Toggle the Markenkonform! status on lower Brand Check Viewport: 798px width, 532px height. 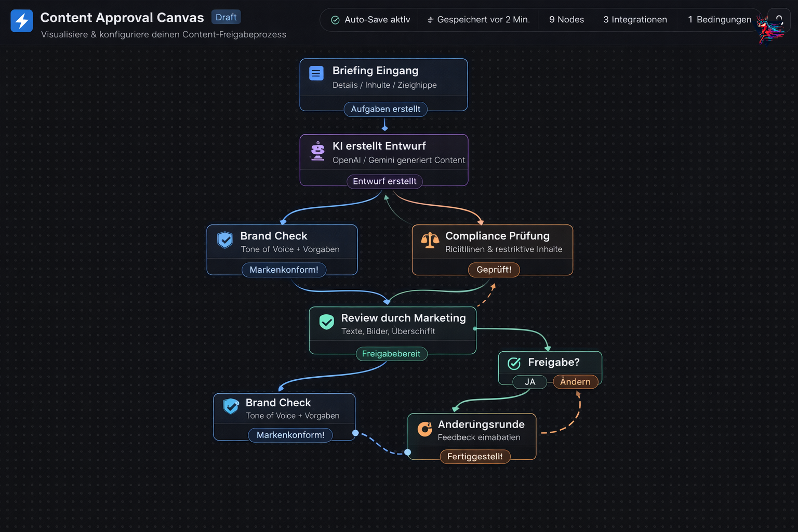point(290,435)
